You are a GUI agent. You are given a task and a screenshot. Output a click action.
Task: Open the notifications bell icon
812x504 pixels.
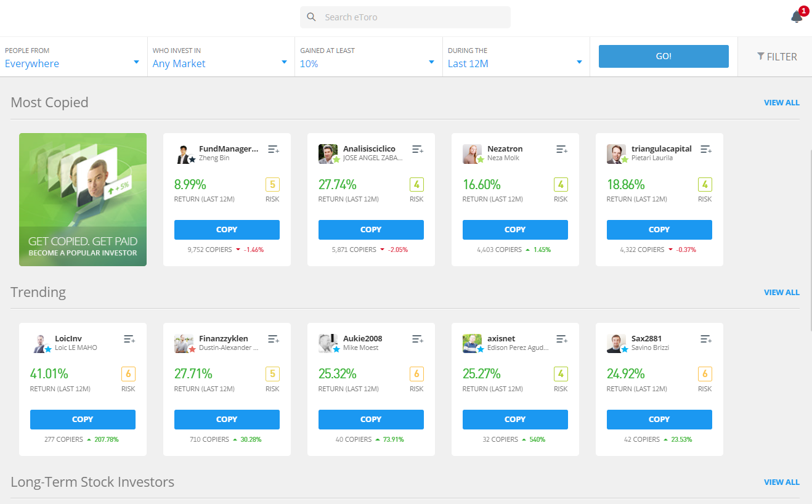(x=797, y=17)
